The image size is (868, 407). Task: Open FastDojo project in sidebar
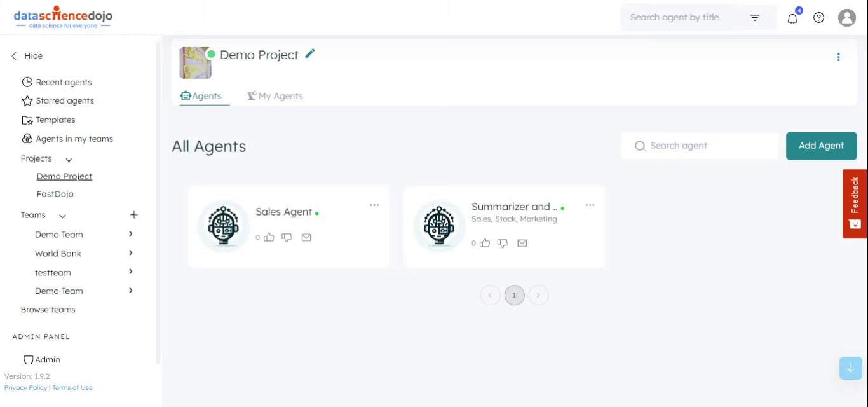point(55,194)
